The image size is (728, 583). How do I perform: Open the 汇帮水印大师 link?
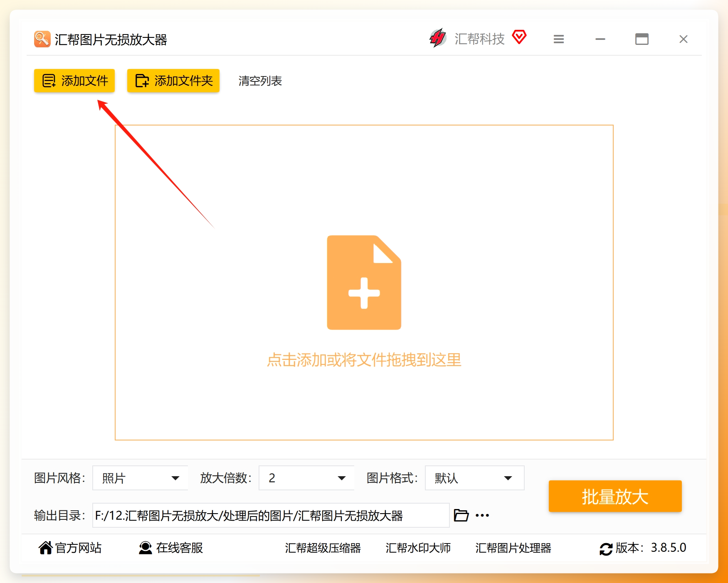point(418,548)
